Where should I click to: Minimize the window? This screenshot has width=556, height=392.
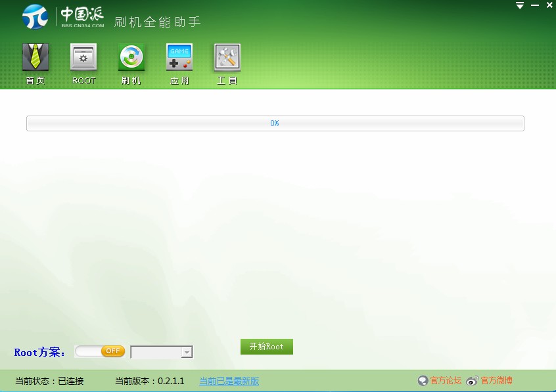[535, 5]
